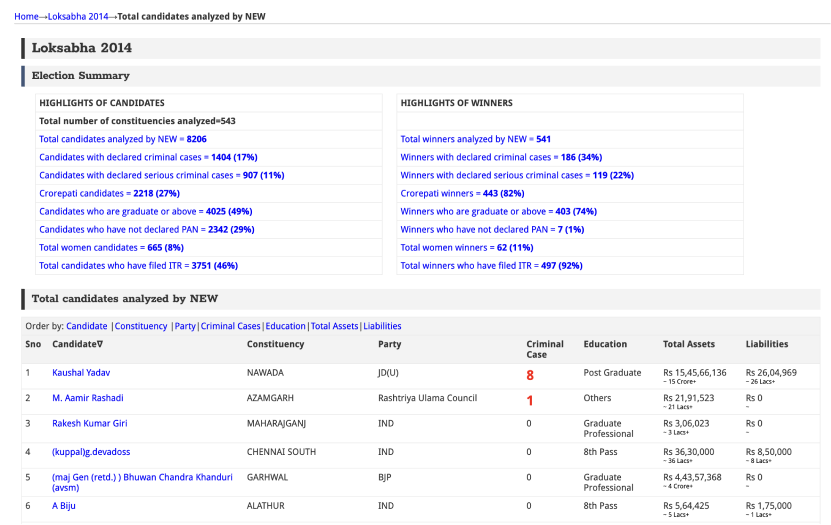
Task: Click the Post Graduate education cell
Action: [x=612, y=372]
